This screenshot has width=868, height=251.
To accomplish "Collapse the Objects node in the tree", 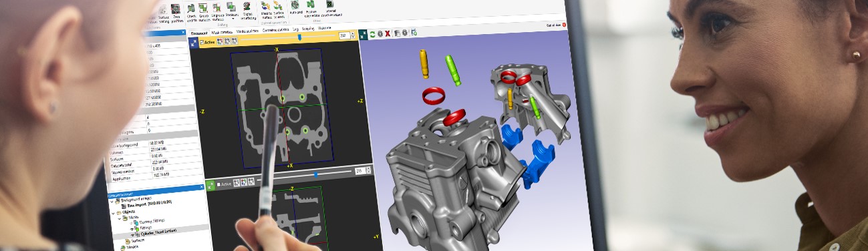I will 113,212.
